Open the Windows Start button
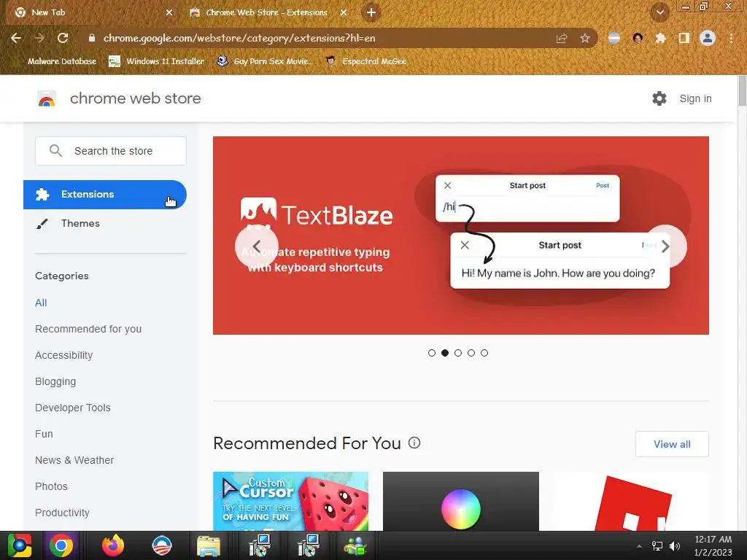The width and height of the screenshot is (747, 560). click(20, 545)
